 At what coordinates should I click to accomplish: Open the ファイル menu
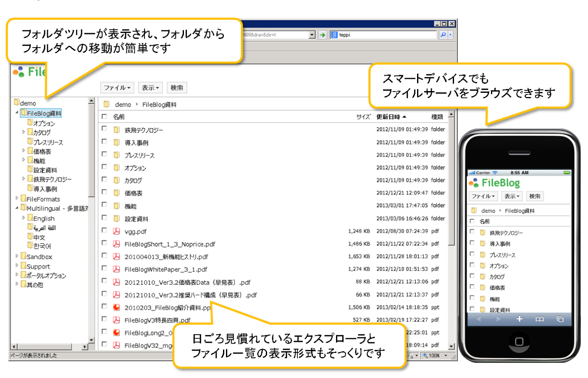coord(117,87)
